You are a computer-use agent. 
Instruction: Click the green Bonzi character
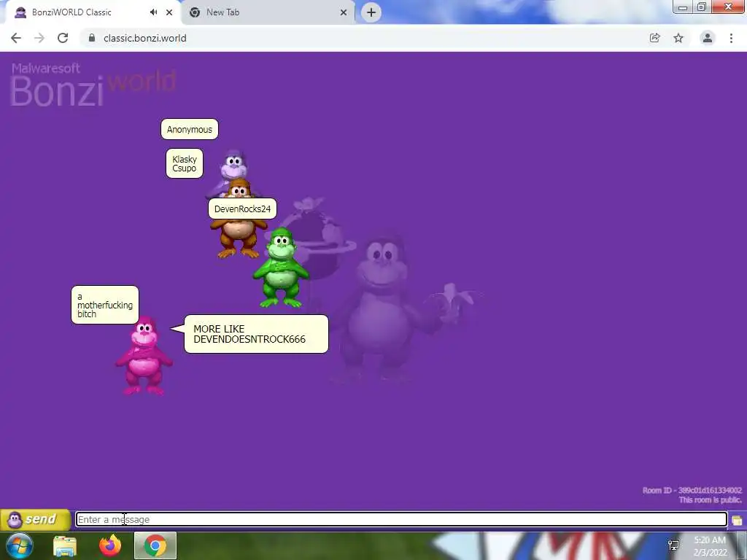(281, 268)
